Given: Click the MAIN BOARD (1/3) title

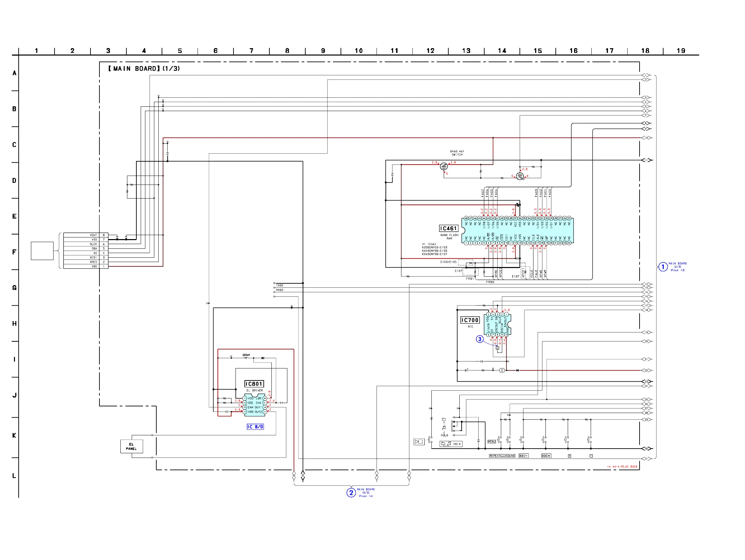Looking at the screenshot, I should click(144, 69).
